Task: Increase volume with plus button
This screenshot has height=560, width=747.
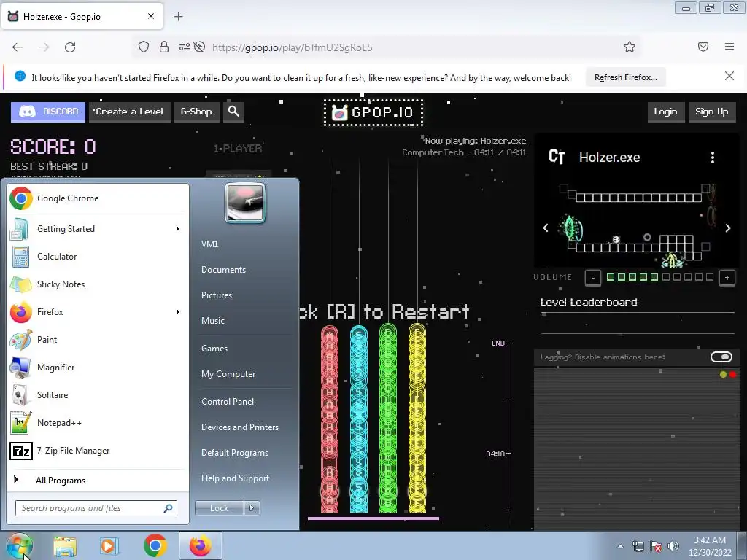Action: click(727, 277)
